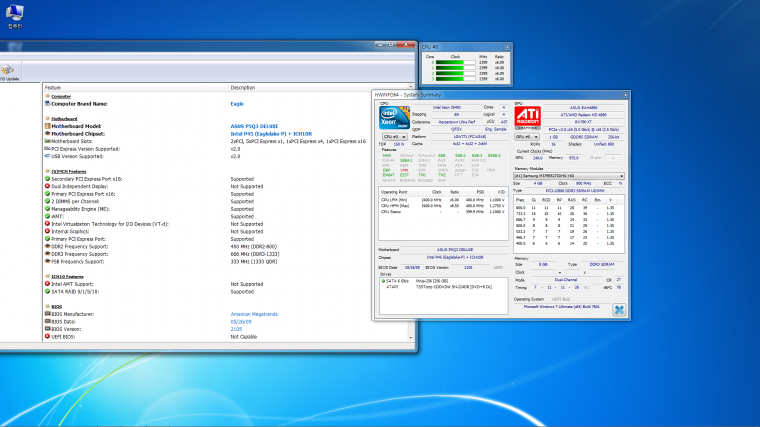Select the CPU LFM (Min) row
The height and width of the screenshot is (427, 760).
click(x=443, y=200)
